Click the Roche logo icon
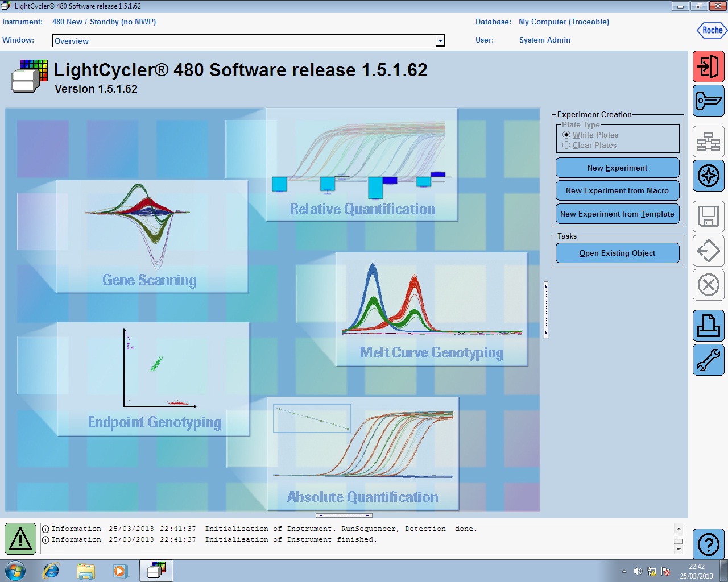 (712, 31)
